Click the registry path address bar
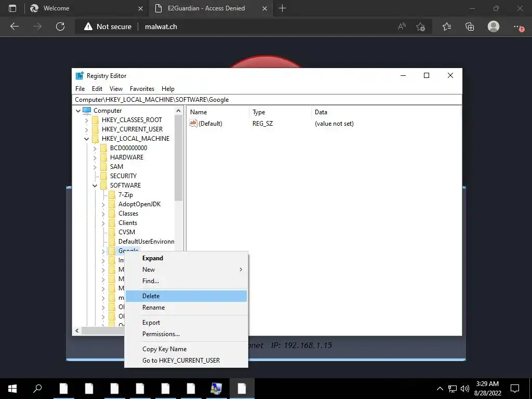 pos(267,99)
